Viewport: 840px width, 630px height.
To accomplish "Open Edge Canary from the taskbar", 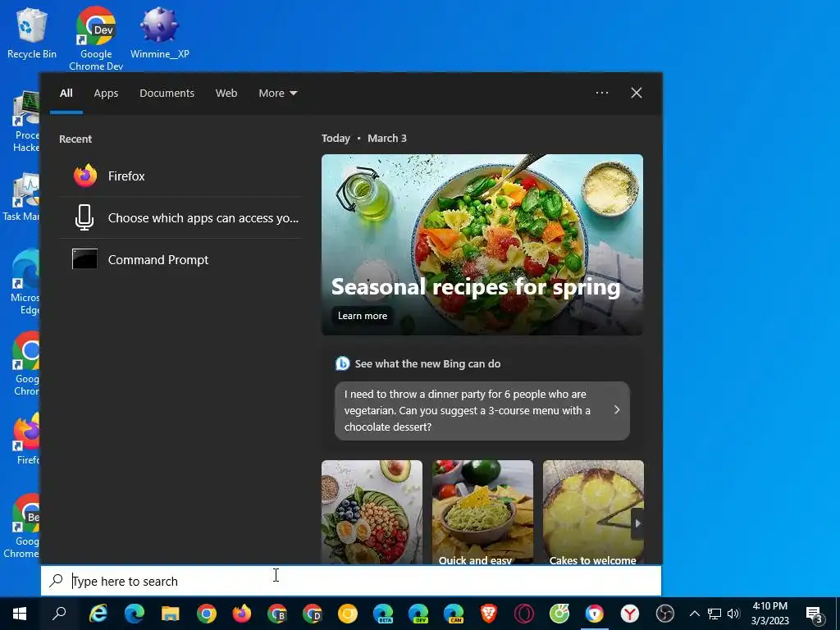I will (454, 614).
